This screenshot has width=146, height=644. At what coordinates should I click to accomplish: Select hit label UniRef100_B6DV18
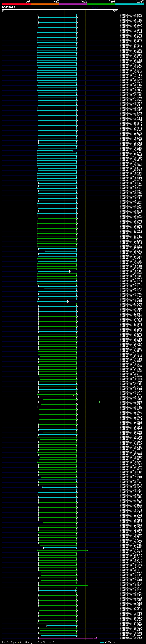[131, 27]
